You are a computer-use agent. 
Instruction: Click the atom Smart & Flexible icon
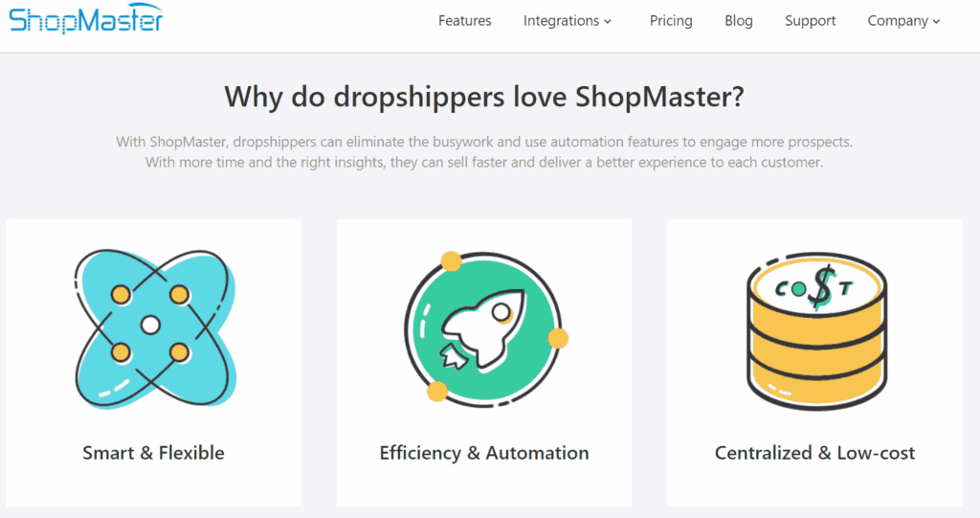point(155,329)
